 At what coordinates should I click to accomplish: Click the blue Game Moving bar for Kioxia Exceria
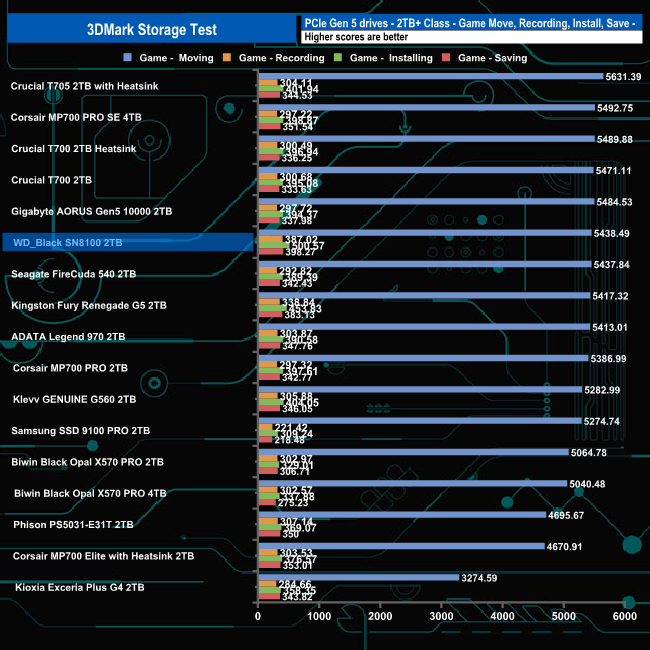(359, 577)
